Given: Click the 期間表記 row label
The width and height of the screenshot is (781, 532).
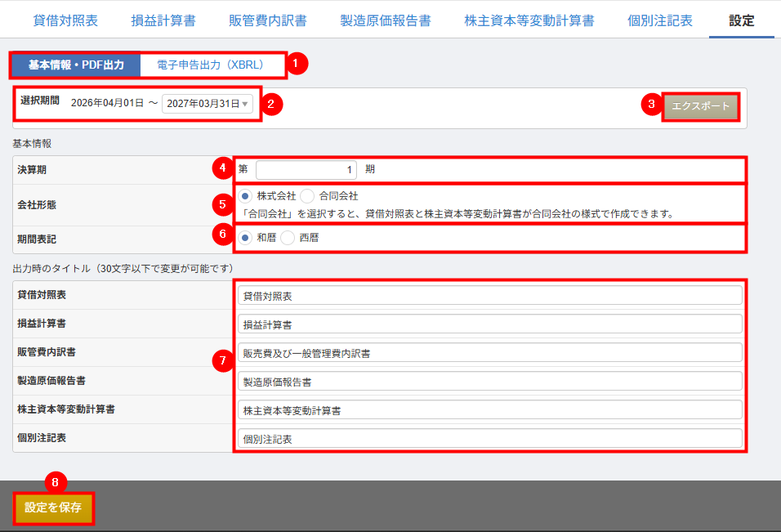Looking at the screenshot, I should (37, 239).
